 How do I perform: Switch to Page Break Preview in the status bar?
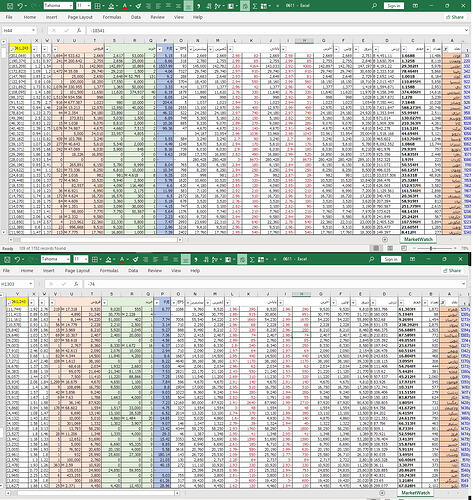click(x=404, y=248)
